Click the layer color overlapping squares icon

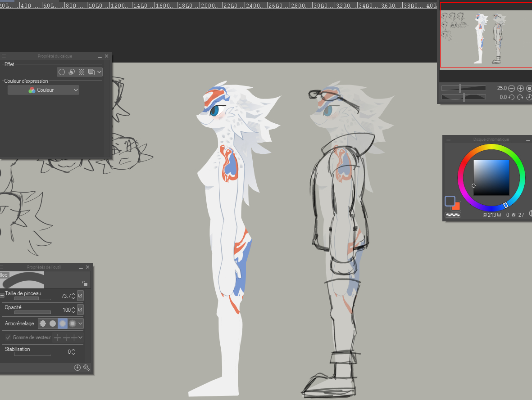point(91,72)
